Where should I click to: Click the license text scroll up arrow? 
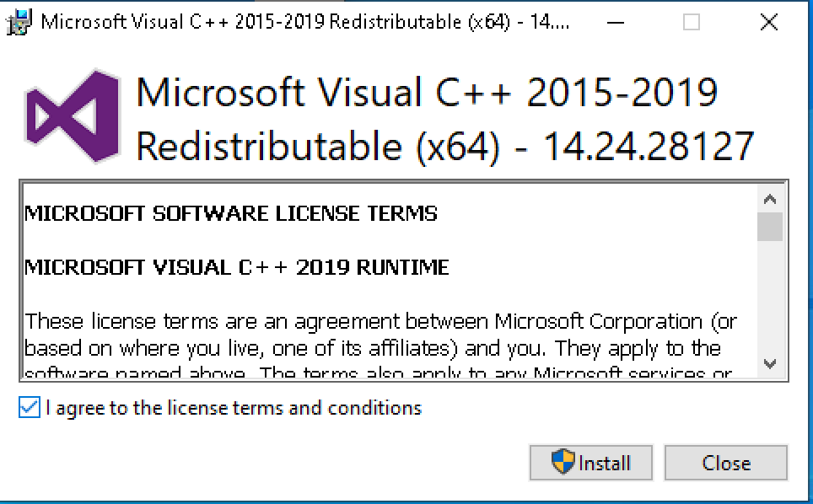[770, 199]
